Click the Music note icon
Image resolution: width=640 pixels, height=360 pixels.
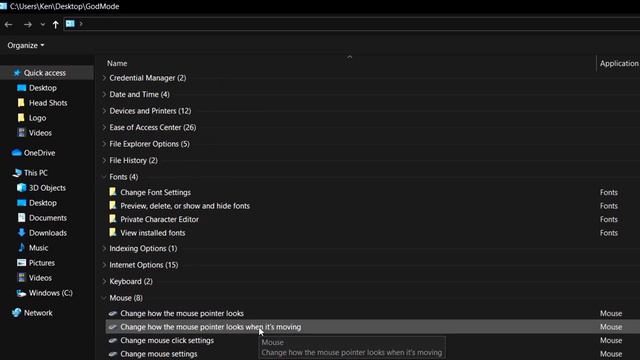22,248
